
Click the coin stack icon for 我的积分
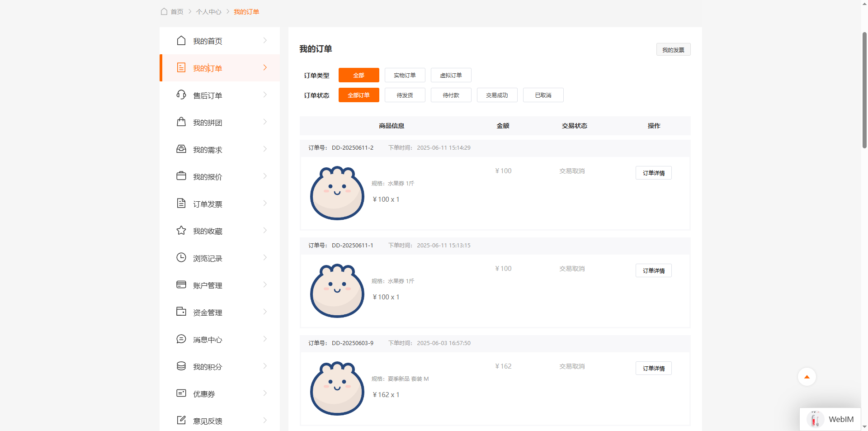pyautogui.click(x=181, y=366)
